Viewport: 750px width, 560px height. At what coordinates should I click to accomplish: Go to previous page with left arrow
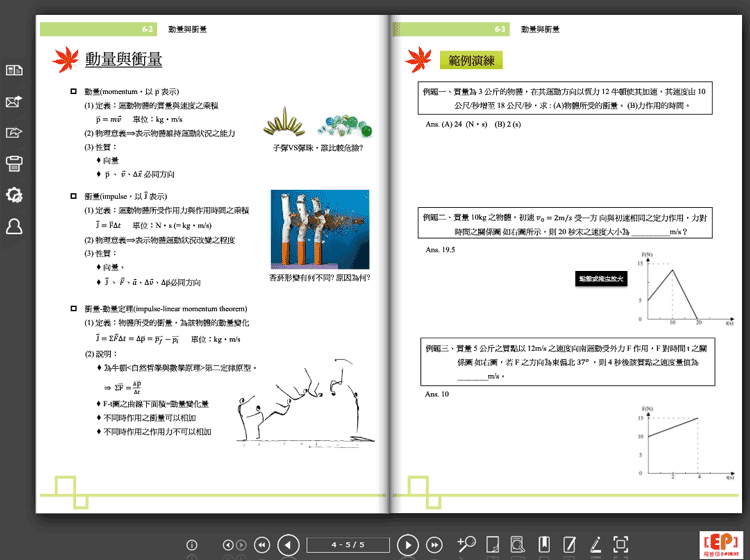click(x=288, y=545)
